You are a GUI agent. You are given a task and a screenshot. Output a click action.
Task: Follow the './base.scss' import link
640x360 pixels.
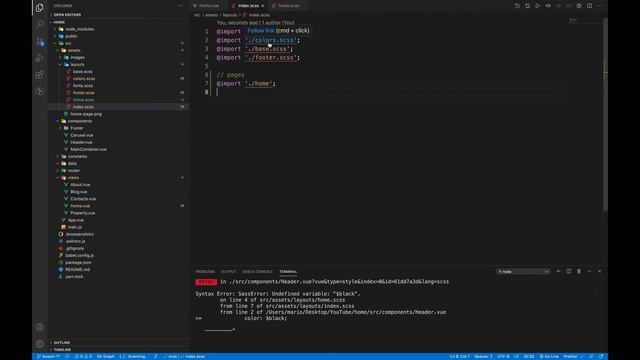(267, 49)
